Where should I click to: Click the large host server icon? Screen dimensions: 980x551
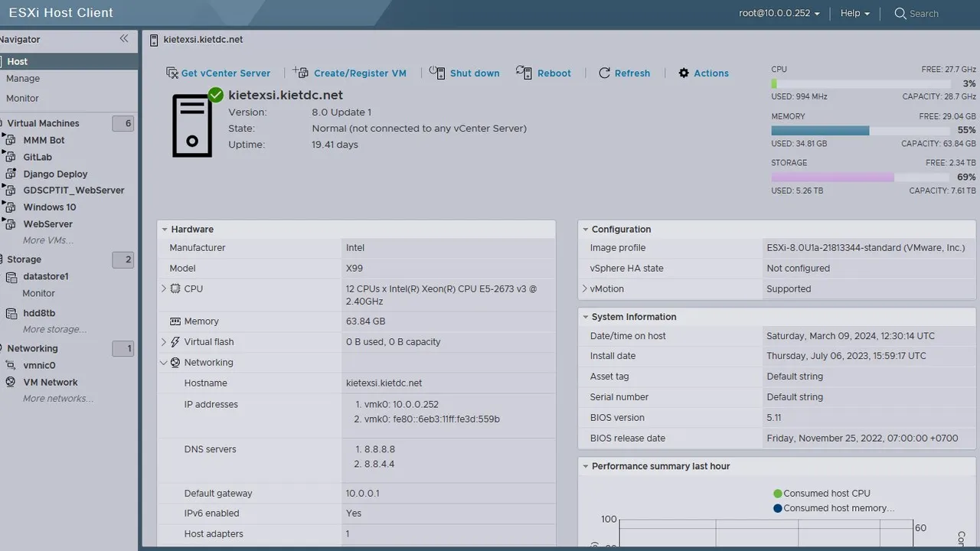coord(192,126)
